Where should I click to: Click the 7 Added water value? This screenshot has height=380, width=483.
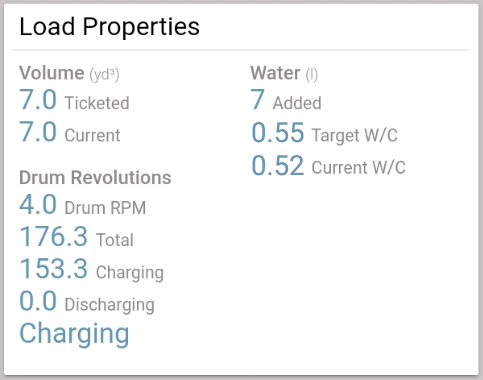pyautogui.click(x=258, y=100)
